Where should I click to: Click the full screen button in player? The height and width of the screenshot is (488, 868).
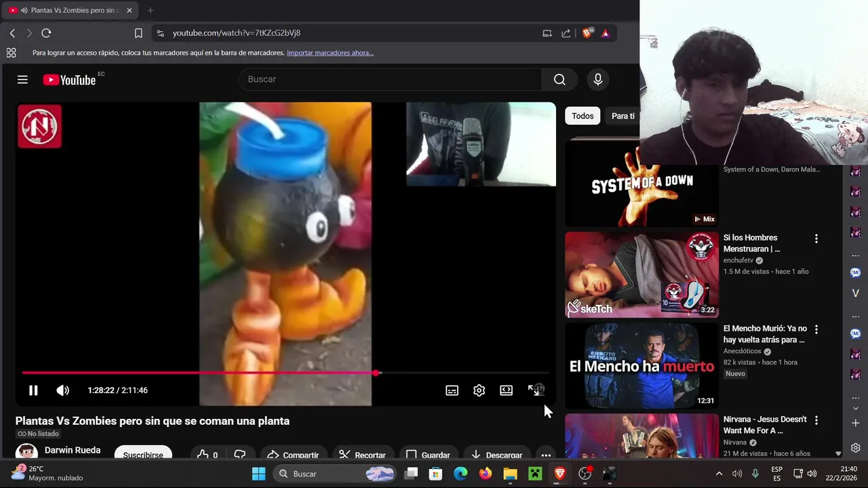coord(534,390)
